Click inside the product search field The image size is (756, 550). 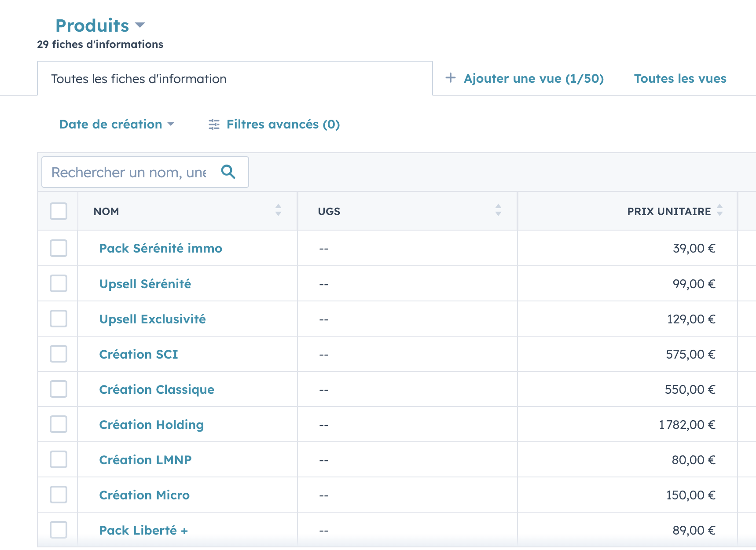tap(128, 172)
